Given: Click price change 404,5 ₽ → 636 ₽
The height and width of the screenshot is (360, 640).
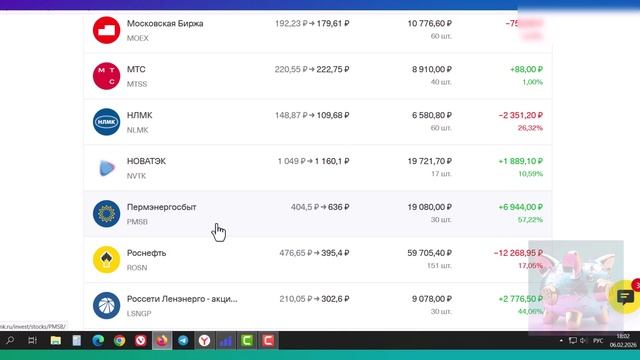Looking at the screenshot, I should pos(320,207).
